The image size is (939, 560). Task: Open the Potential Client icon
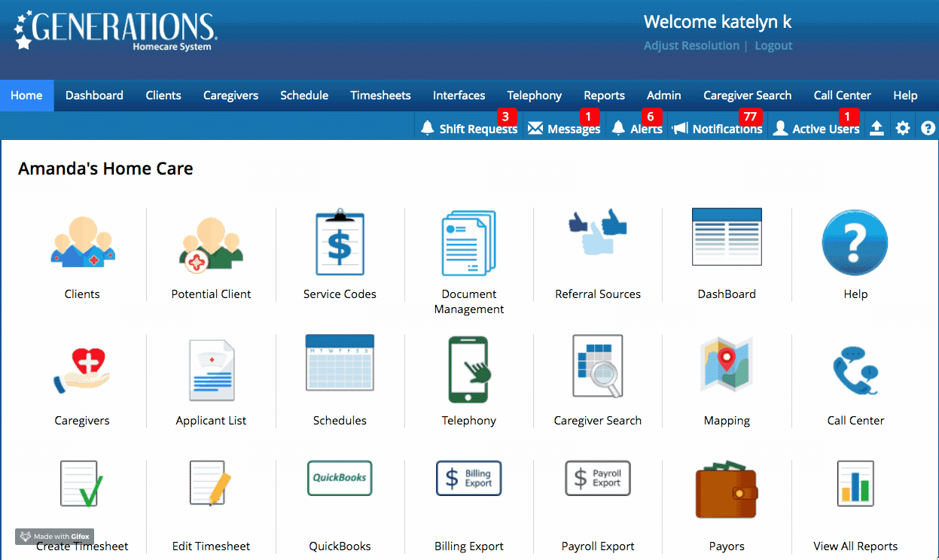(x=211, y=244)
